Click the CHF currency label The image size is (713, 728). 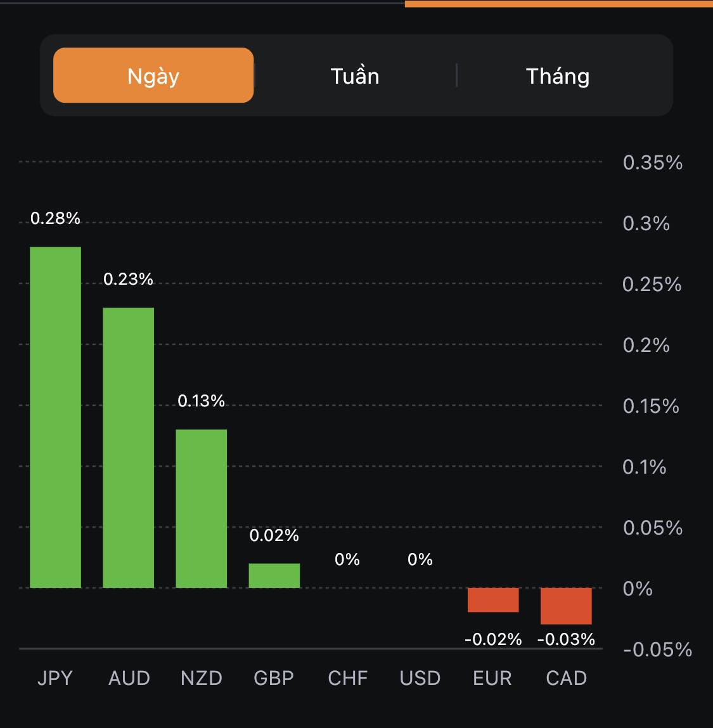[347, 678]
